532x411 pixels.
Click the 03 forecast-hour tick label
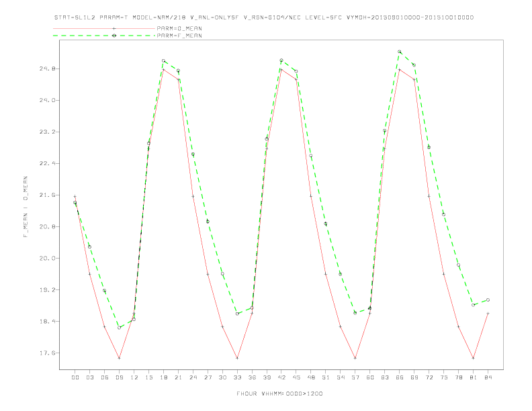pos(90,377)
